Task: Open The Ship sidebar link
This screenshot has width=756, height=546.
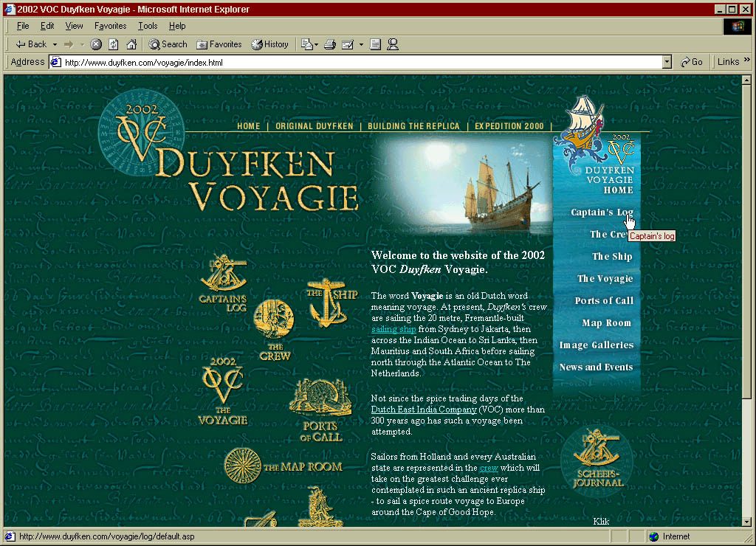Action: tap(612, 256)
